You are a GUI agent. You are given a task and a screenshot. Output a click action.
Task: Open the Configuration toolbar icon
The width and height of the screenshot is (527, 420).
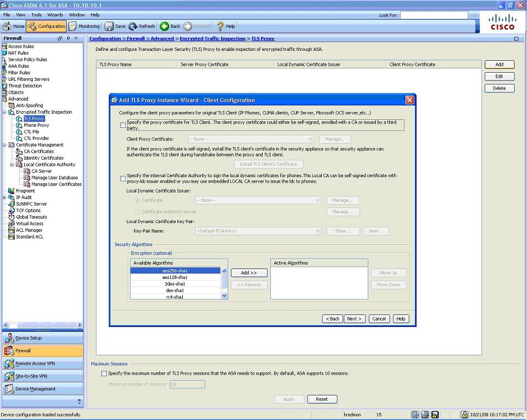[32, 26]
